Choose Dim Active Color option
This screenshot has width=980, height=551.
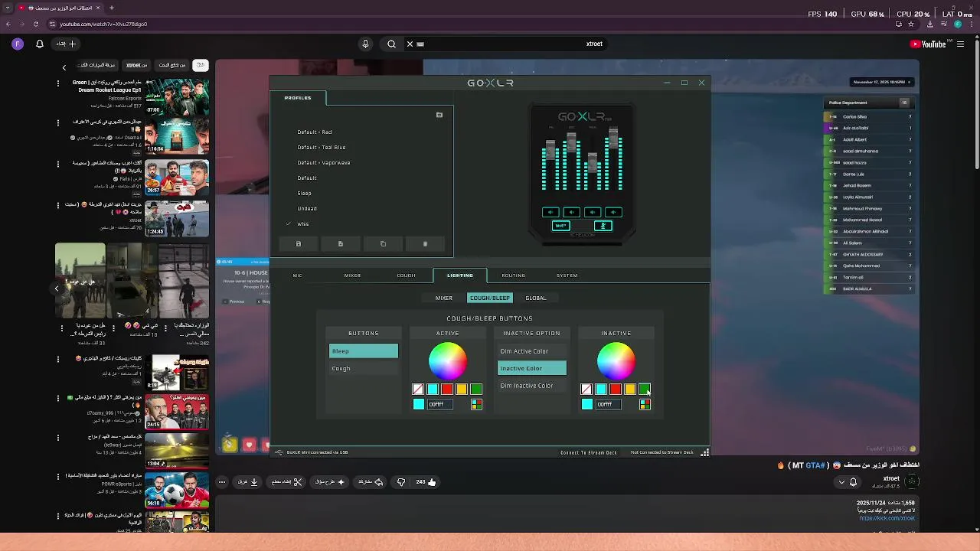[532, 351]
